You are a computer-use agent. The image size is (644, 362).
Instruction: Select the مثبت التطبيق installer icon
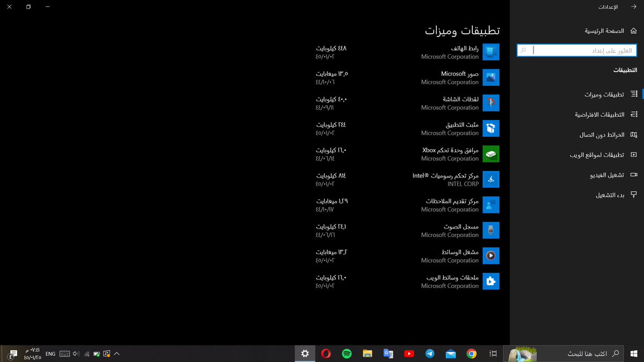491,128
